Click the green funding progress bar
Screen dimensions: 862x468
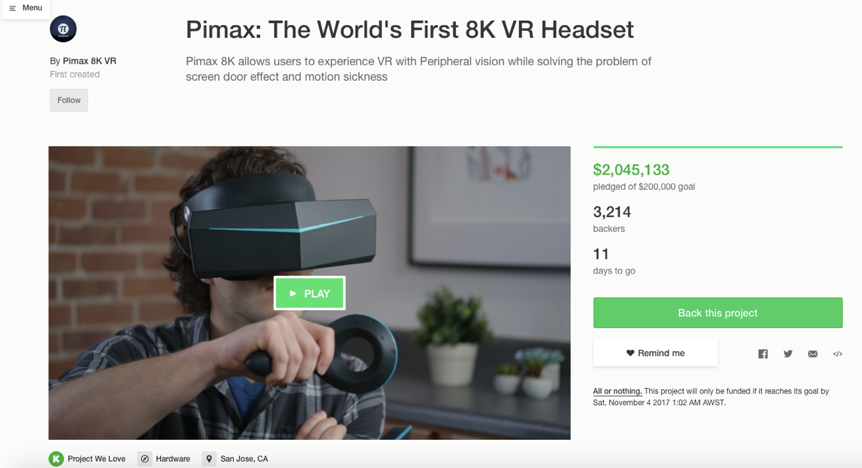717,147
